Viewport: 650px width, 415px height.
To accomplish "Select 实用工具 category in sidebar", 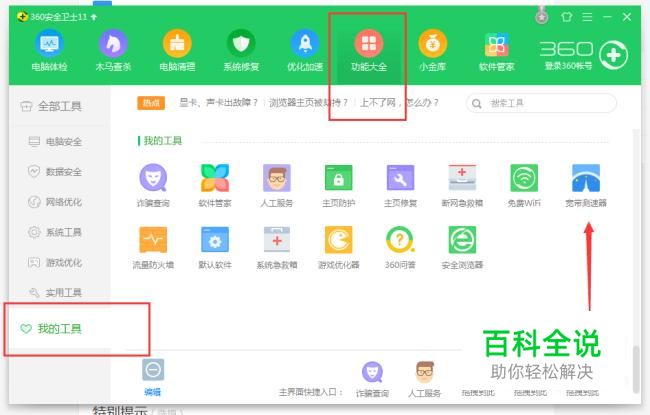I will (55, 293).
